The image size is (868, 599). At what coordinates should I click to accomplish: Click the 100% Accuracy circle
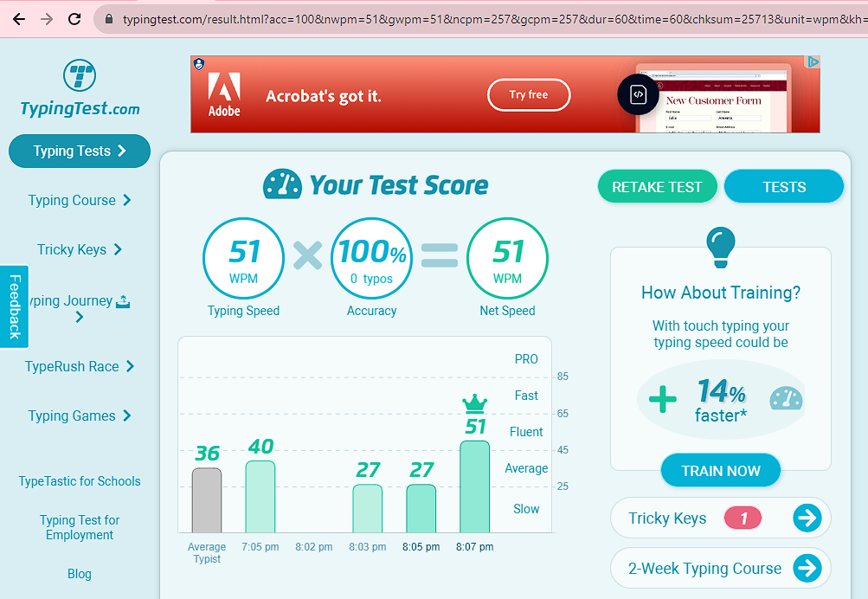click(371, 259)
